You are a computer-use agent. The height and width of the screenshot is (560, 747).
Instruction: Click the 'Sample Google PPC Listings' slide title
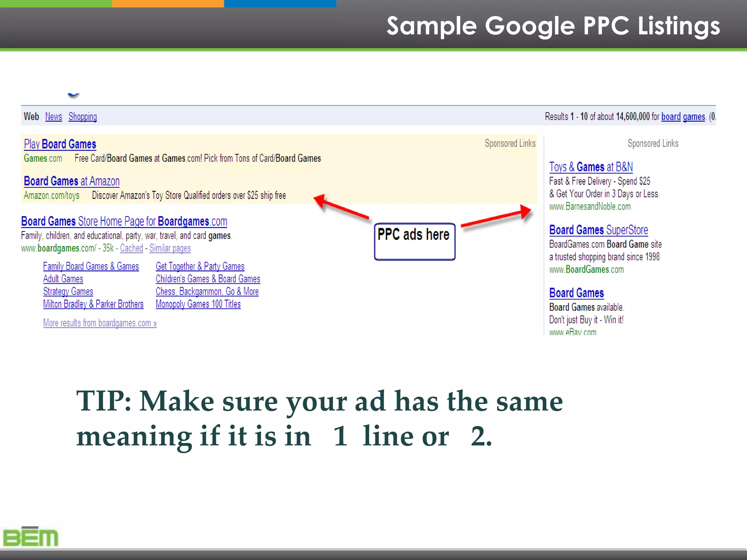pyautogui.click(x=553, y=26)
